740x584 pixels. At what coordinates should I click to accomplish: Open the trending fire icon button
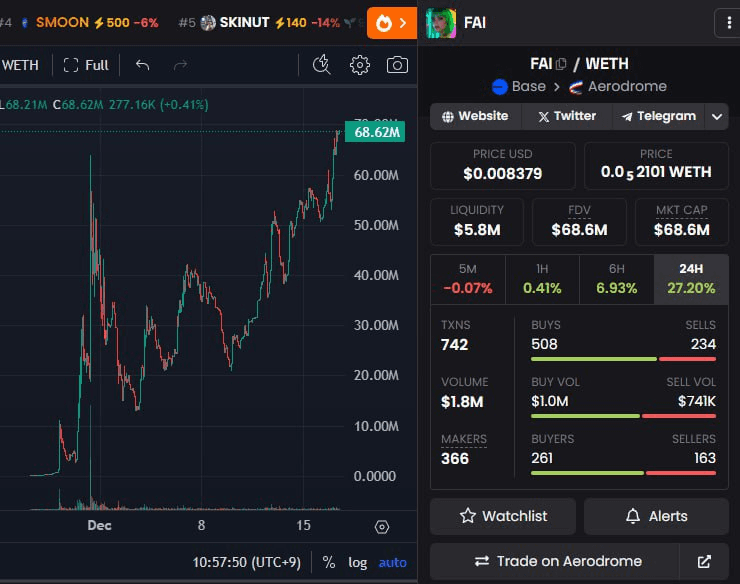coord(392,23)
